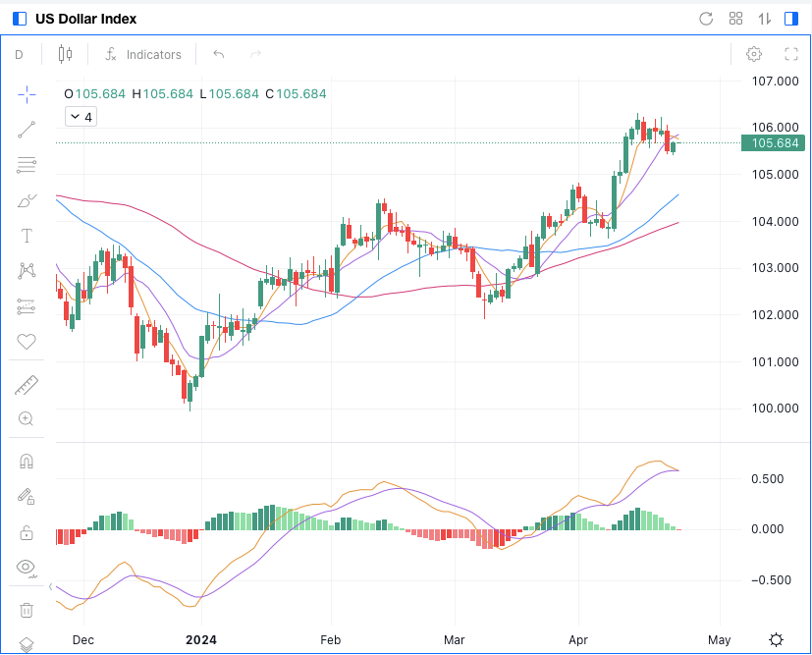Open chart settings gear in the toolbar
The image size is (812, 655).
point(754,55)
